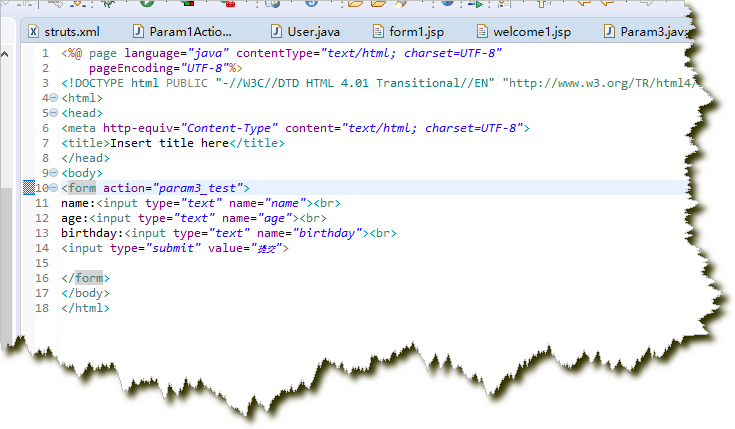Click line number 1 in the gutter

[45, 53]
